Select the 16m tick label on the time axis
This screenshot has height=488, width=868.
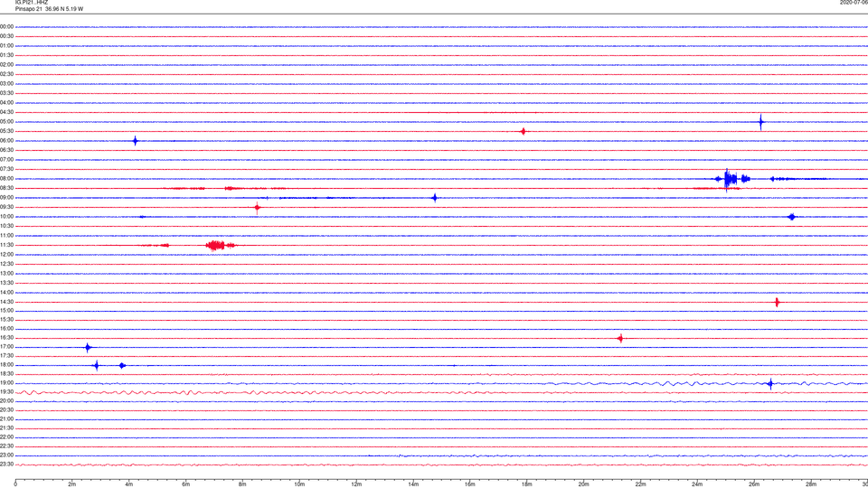coord(470,484)
